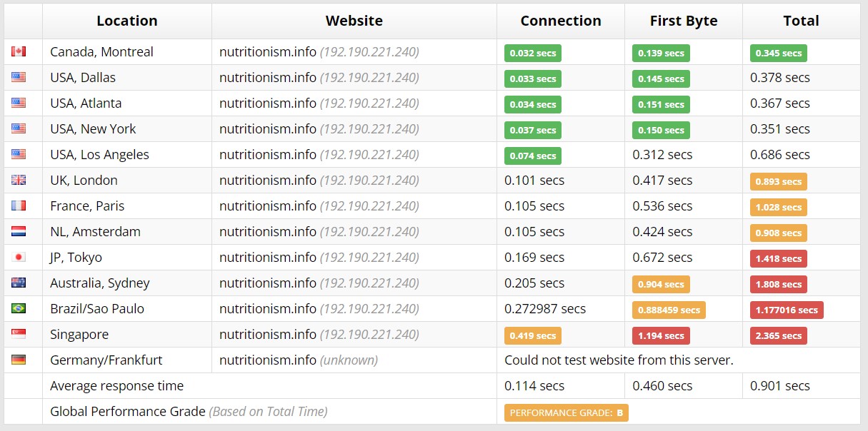The height and width of the screenshot is (431, 868).
Task: Click the 0.114 secs average connection value
Action: click(x=534, y=385)
